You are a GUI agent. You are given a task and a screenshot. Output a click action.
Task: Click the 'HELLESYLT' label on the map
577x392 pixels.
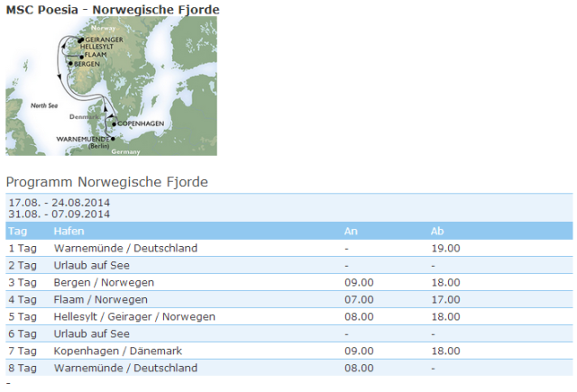click(96, 47)
